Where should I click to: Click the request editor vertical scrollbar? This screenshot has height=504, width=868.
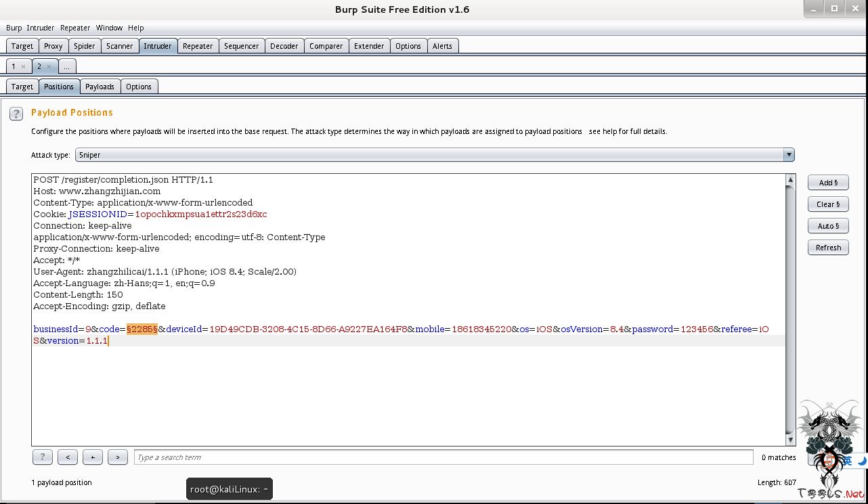(790, 304)
